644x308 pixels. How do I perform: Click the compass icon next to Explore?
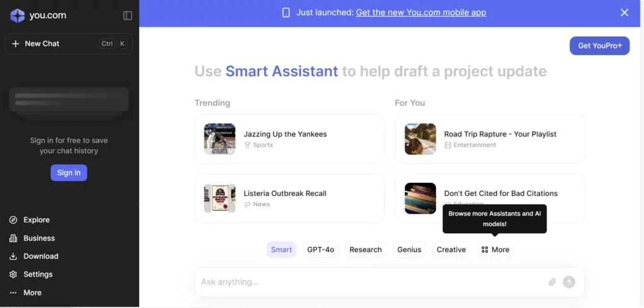tap(13, 220)
